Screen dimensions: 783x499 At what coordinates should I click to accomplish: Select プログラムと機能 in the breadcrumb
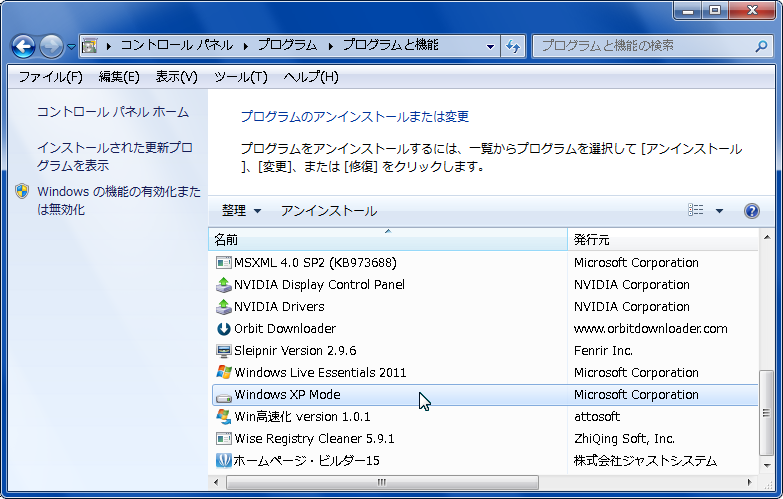pos(391,45)
